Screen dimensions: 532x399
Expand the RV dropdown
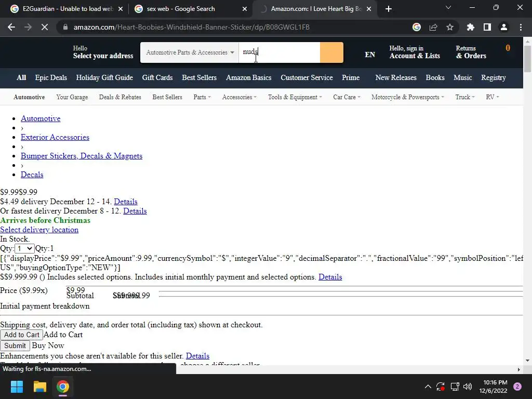click(493, 97)
